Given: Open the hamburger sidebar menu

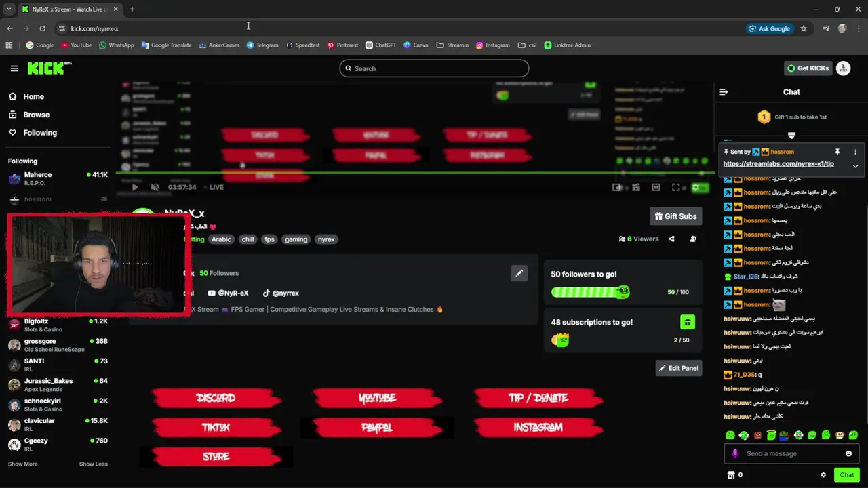Looking at the screenshot, I should pyautogui.click(x=14, y=68).
